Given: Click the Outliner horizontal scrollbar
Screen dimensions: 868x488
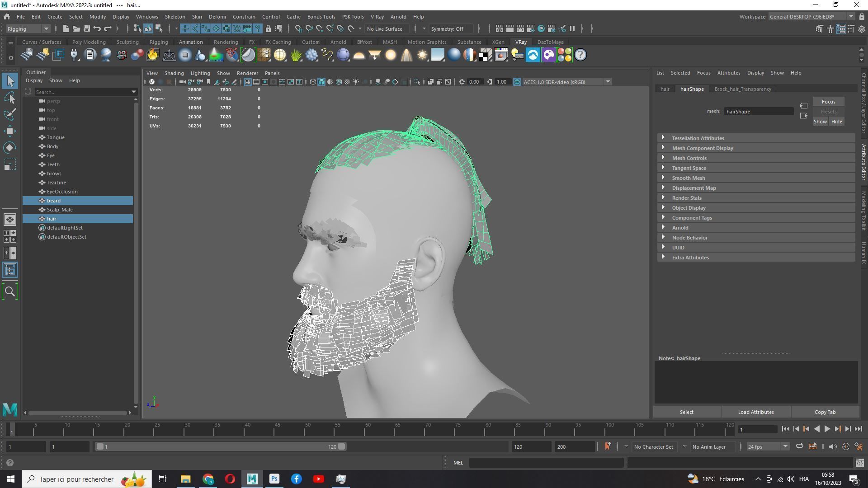Looking at the screenshot, I should pyautogui.click(x=77, y=413).
